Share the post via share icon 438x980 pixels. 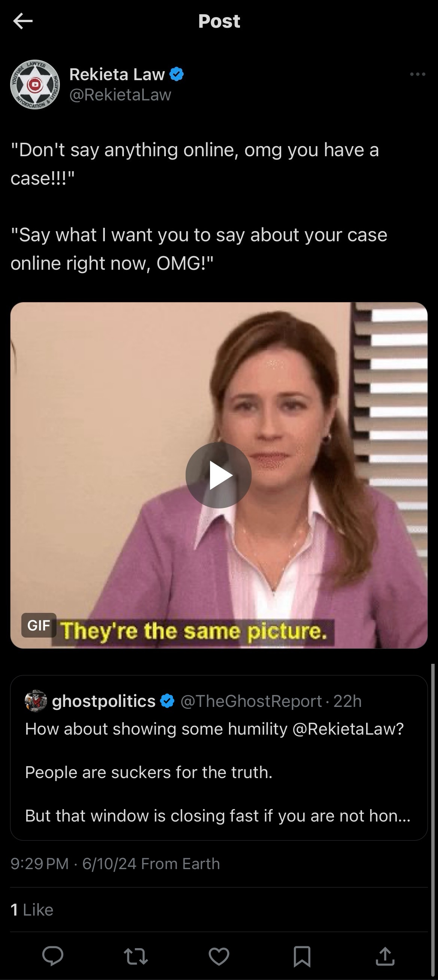point(385,956)
